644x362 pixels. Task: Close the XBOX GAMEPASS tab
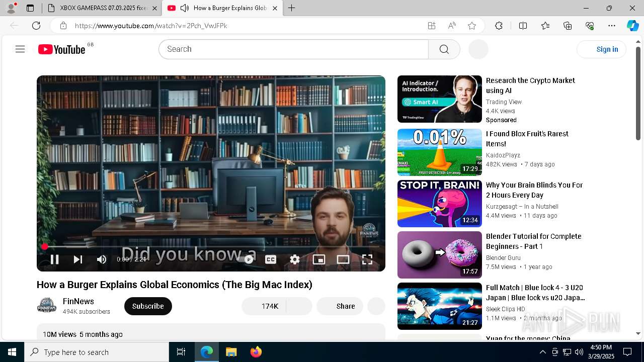154,8
